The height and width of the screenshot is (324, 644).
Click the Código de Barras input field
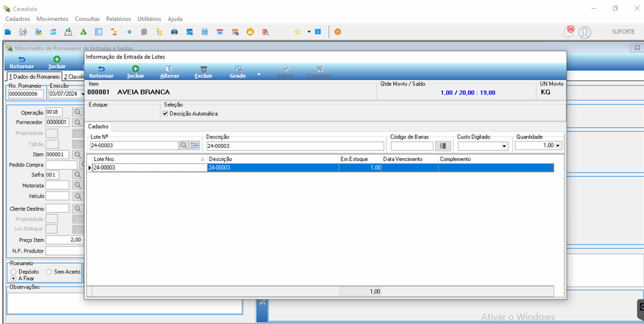click(412, 146)
